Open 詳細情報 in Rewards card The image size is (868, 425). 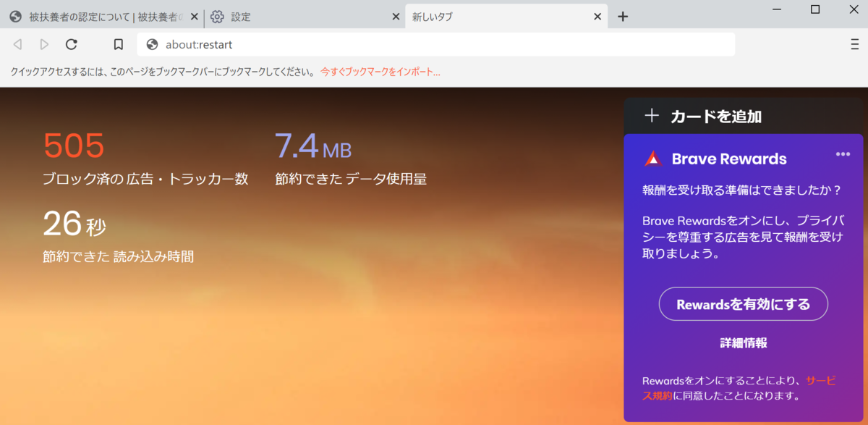coord(743,343)
